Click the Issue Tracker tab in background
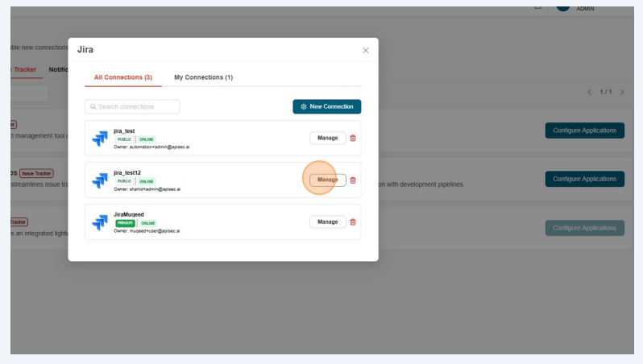643x364 pixels. tap(24, 70)
